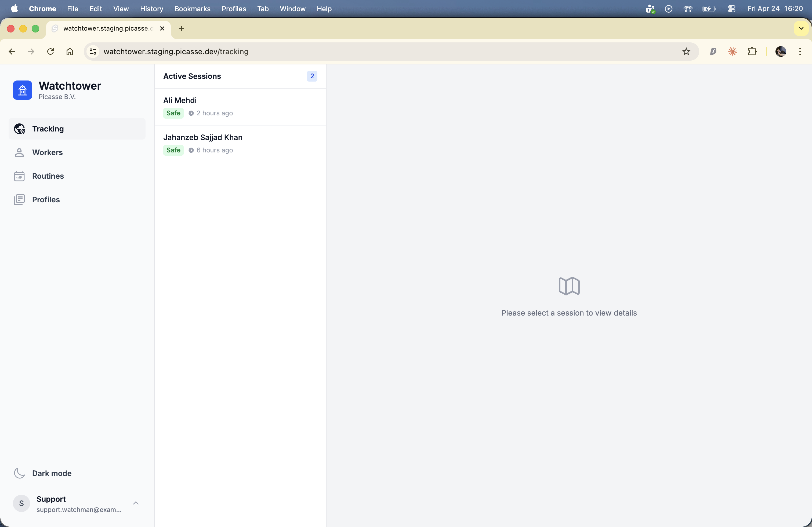The height and width of the screenshot is (527, 812).
Task: Select the watchtower.staging.picasse browser tab
Action: click(108, 28)
